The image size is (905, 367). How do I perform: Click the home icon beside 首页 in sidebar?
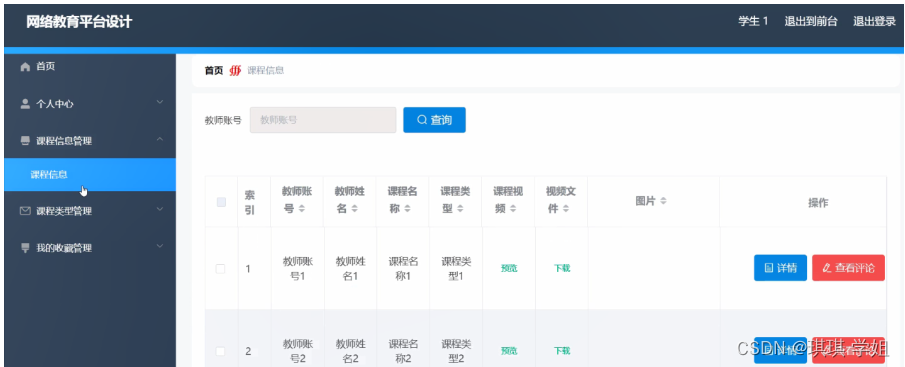(x=25, y=67)
